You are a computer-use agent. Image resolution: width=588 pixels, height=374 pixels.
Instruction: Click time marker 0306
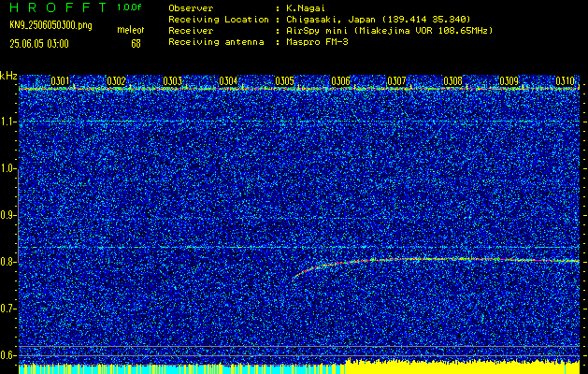(340, 81)
